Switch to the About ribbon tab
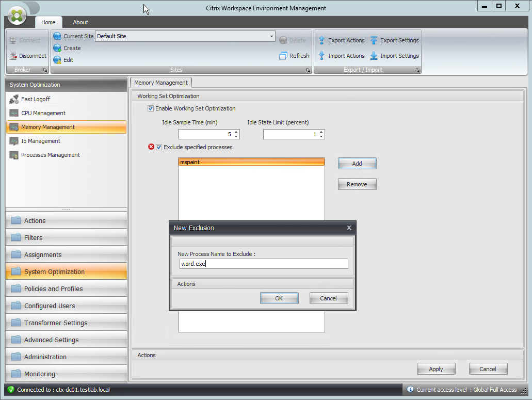The width and height of the screenshot is (532, 400). (80, 22)
